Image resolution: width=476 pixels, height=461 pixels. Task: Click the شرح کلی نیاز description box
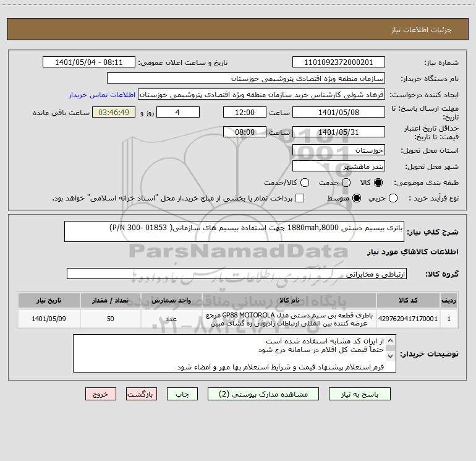click(234, 231)
